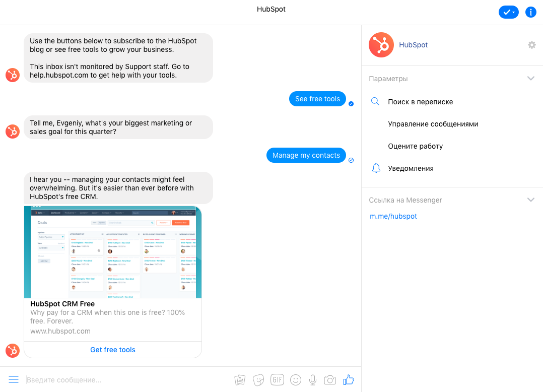Viewport: 543px width, 392px height.
Task: Select Оцените работу option
Action: point(415,146)
